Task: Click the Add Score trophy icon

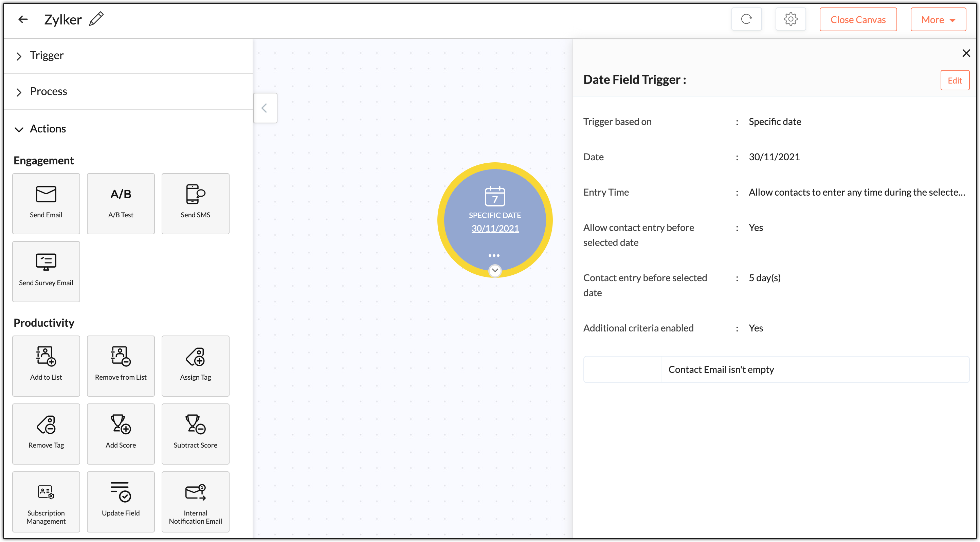Action: pyautogui.click(x=121, y=424)
